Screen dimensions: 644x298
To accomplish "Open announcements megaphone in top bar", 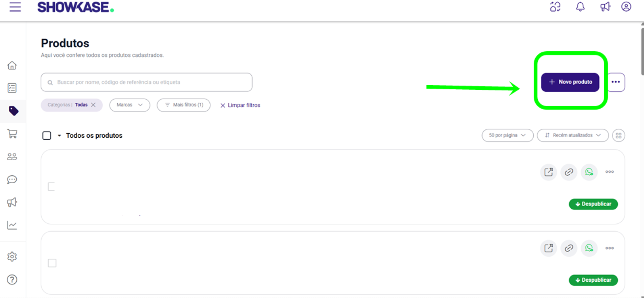I will [x=605, y=7].
